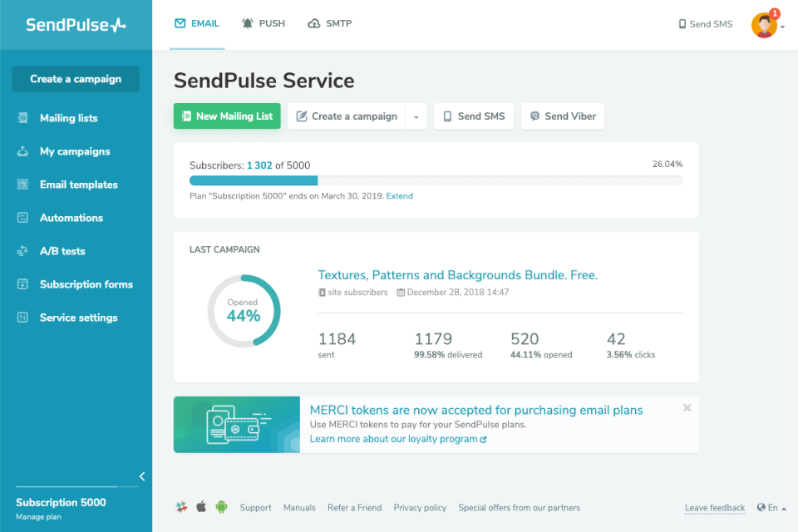Screen dimensions: 798x532
Task: Click the subscribers progress bar
Action: [436, 180]
